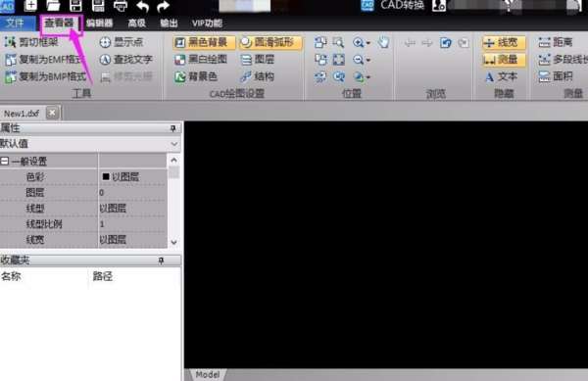Switch to the 查看器 tab
This screenshot has width=588, height=381.
point(59,24)
